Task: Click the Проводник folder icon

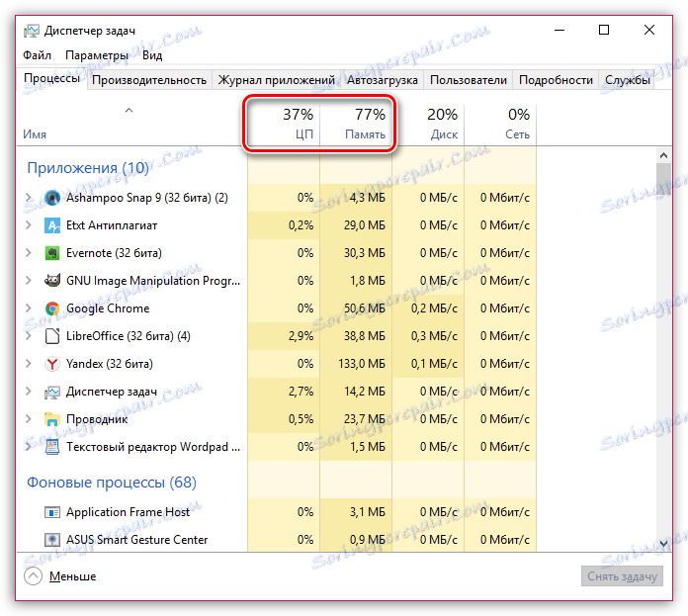Action: point(52,419)
